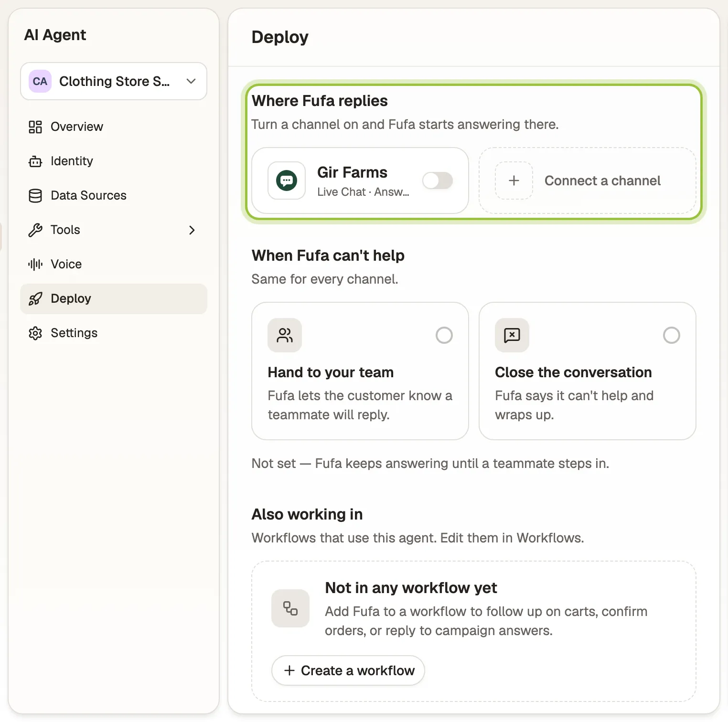Click the Not set status message
This screenshot has width=728, height=722.
(x=430, y=464)
